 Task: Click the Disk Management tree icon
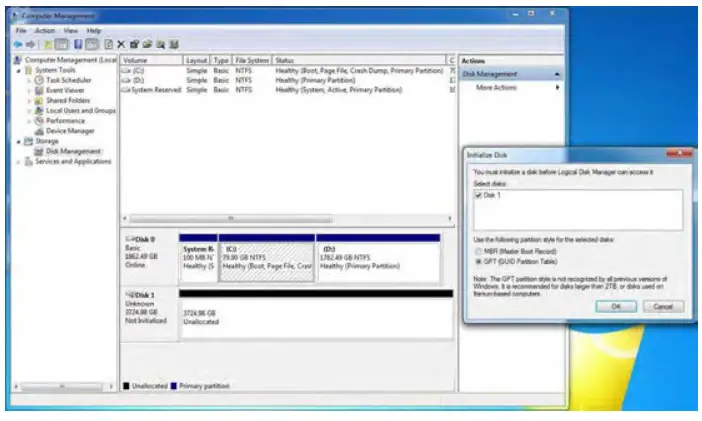39,151
